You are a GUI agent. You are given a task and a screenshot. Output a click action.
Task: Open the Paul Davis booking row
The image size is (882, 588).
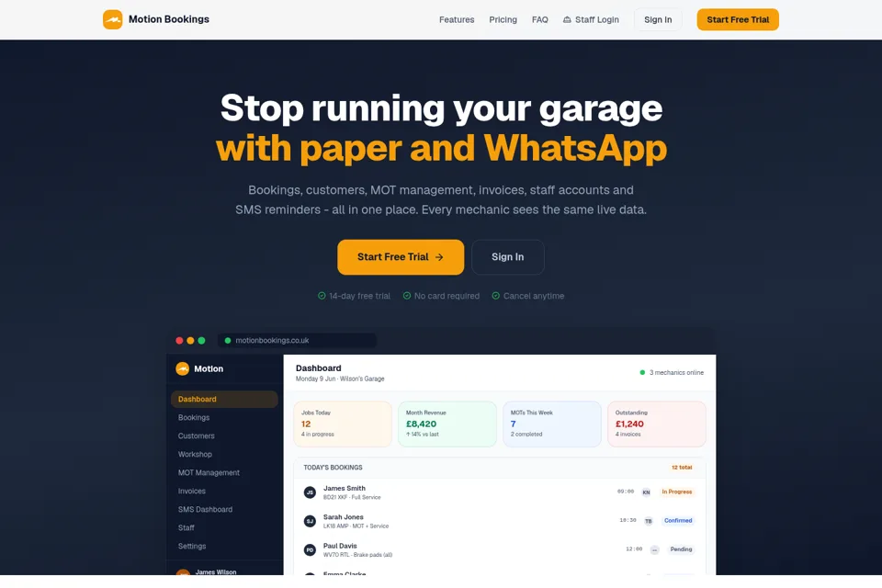(x=500, y=549)
